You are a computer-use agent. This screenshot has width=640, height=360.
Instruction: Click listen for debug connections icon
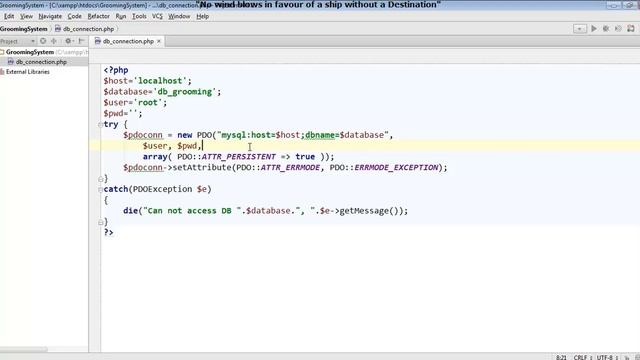[631, 29]
